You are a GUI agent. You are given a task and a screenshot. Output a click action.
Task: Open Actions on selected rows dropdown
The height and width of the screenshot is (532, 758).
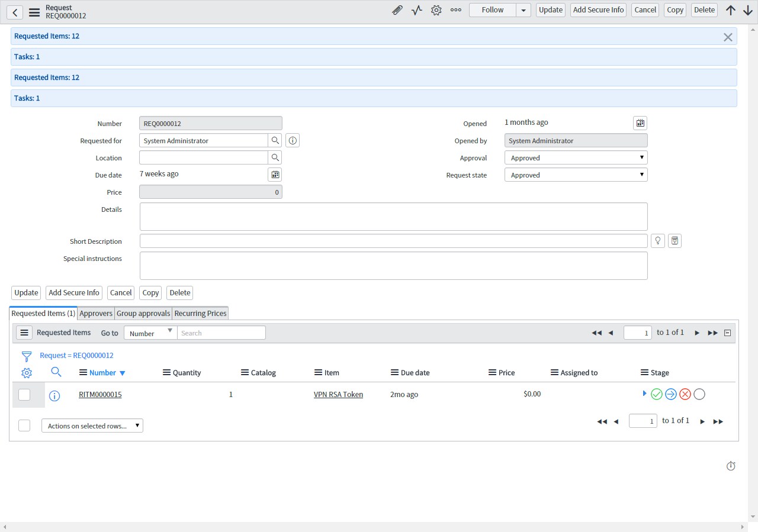coord(92,426)
